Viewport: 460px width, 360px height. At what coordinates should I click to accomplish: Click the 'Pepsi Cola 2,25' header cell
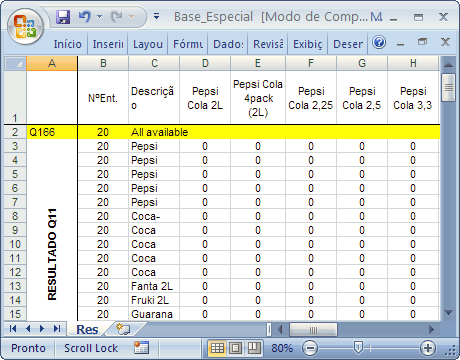[x=311, y=97]
